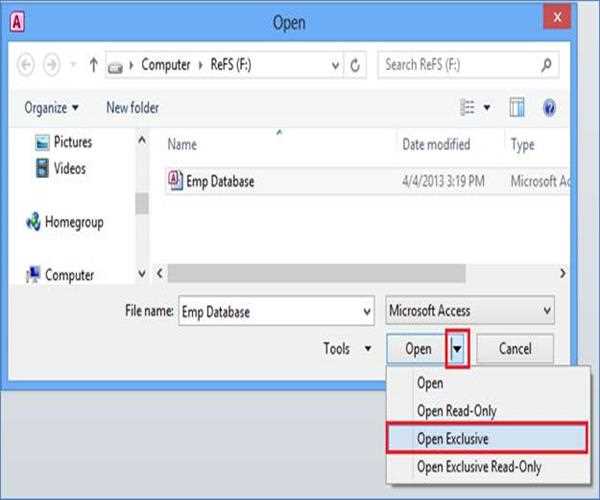Screen dimensions: 600x500
Task: Open Help with the question mark icon
Action: [x=549, y=107]
